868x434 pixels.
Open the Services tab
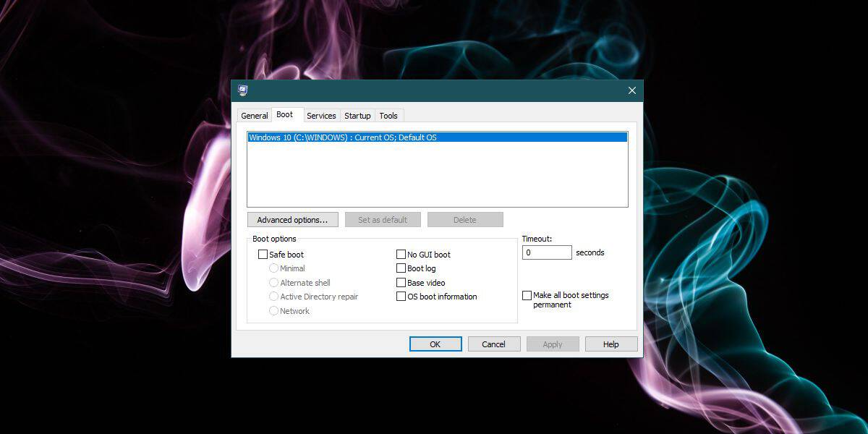click(x=321, y=116)
